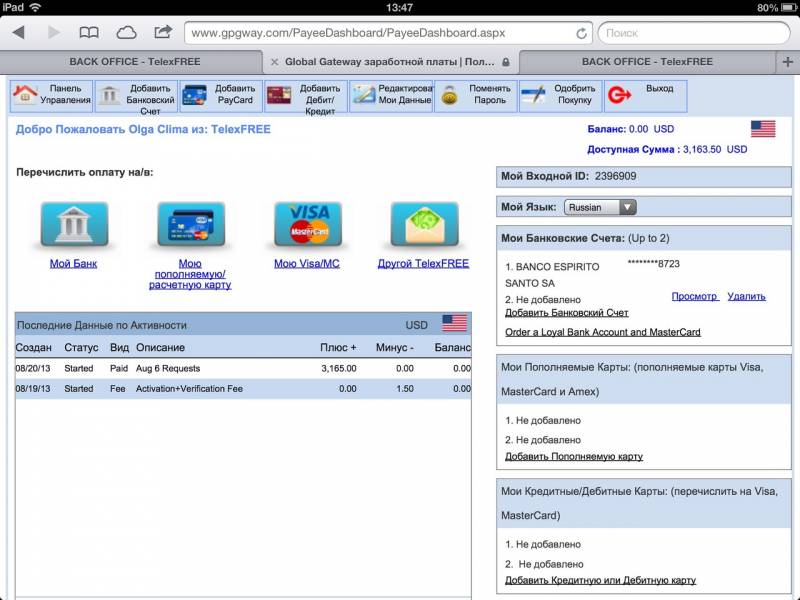Image resolution: width=800 pixels, height=600 pixels.
Task: Click the Создан column header
Action: (34, 347)
